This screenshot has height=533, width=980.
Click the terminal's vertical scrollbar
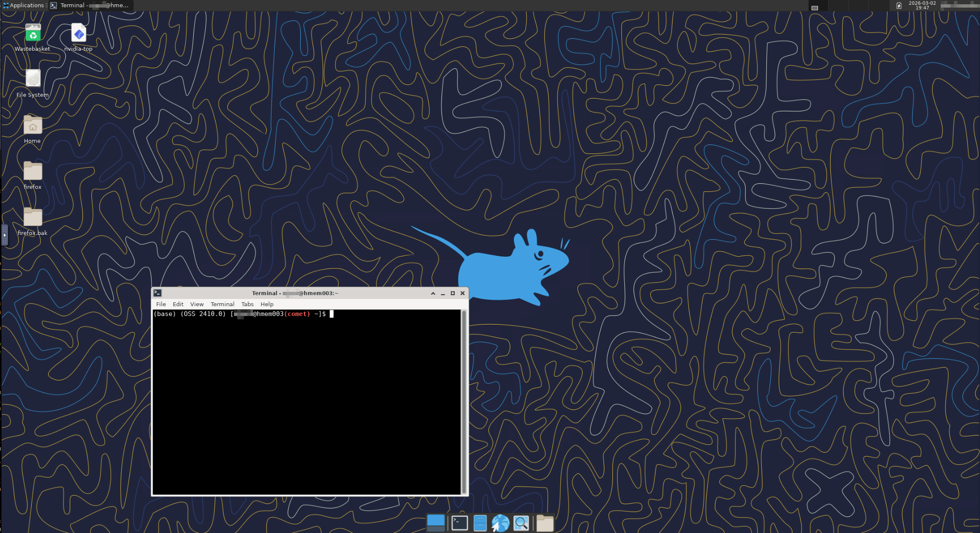464,402
